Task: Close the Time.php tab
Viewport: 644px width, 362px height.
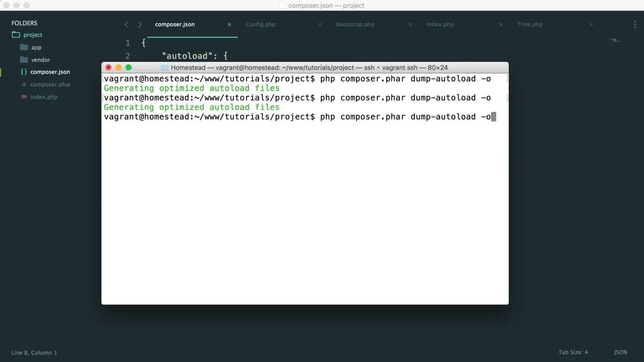Action: tap(591, 25)
